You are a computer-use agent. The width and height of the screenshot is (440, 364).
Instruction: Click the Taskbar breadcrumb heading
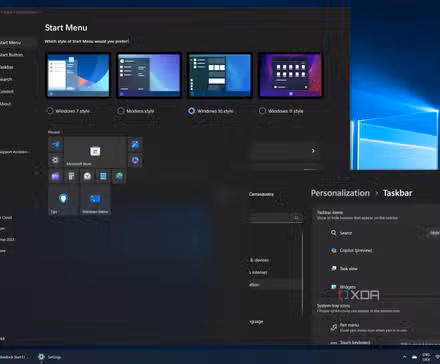click(397, 193)
